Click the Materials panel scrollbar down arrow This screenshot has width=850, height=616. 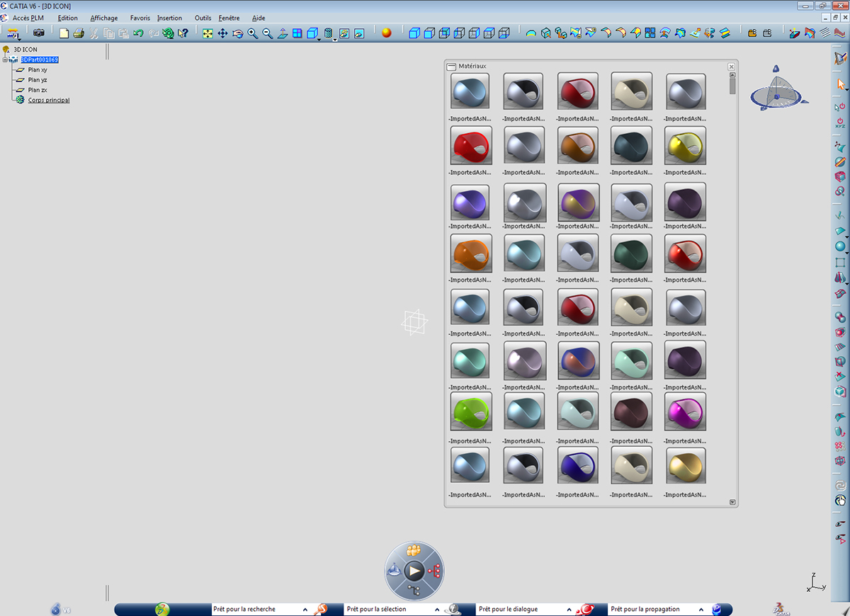(732, 501)
